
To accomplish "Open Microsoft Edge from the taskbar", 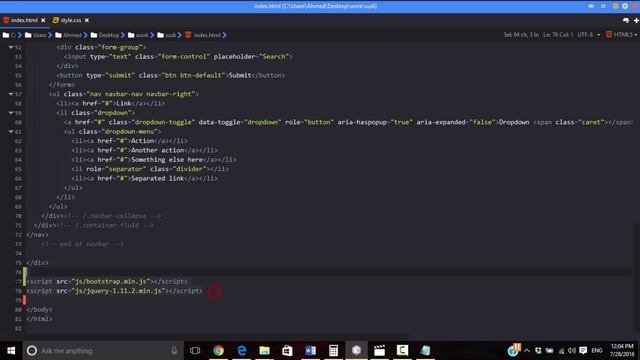I will click(242, 351).
